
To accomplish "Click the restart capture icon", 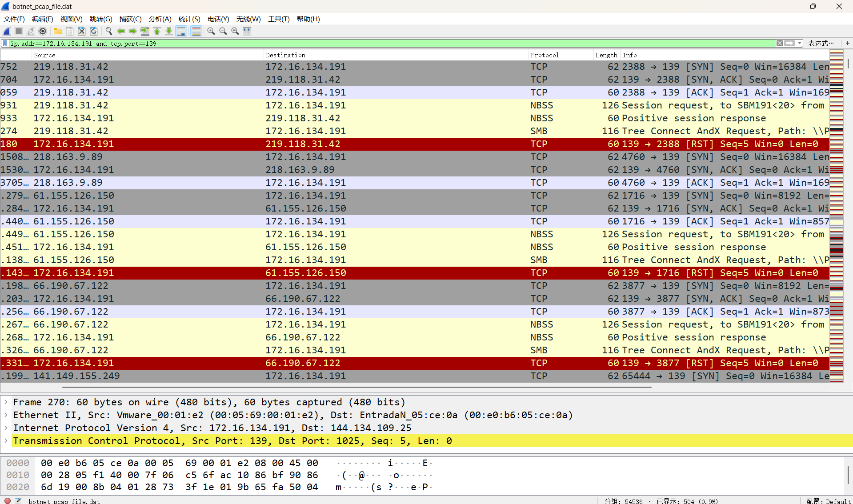I will [x=31, y=31].
